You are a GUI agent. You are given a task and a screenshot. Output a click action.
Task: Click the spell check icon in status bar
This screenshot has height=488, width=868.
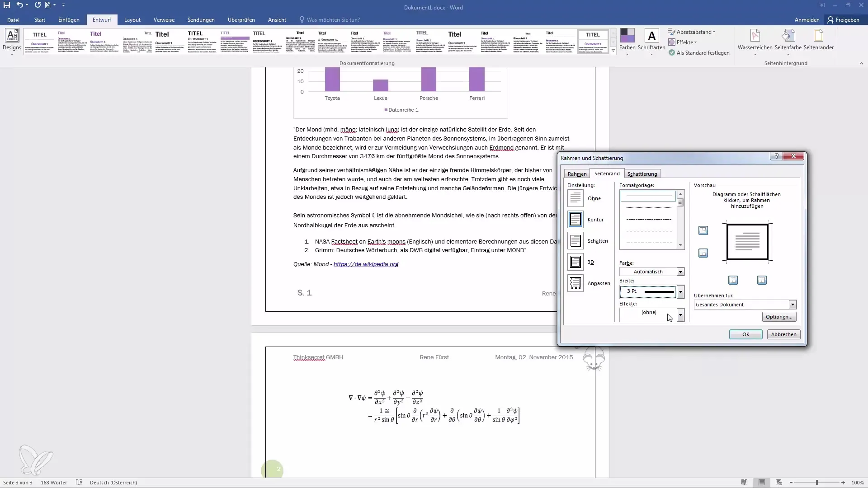(x=79, y=483)
